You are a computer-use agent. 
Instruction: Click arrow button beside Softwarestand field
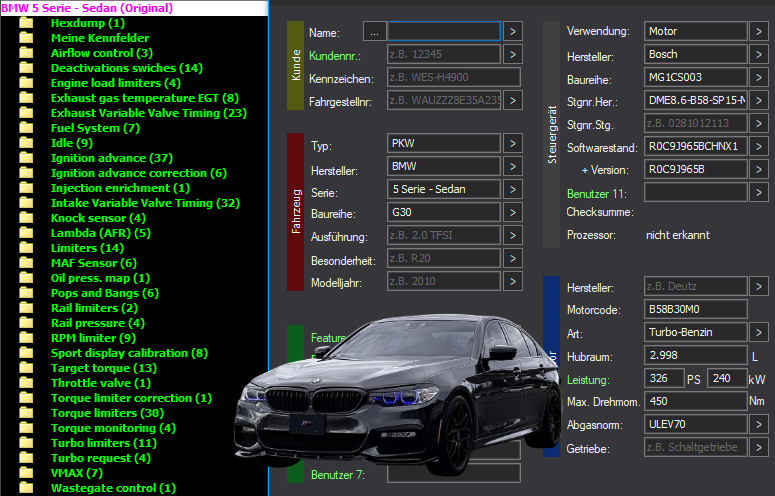coord(759,146)
